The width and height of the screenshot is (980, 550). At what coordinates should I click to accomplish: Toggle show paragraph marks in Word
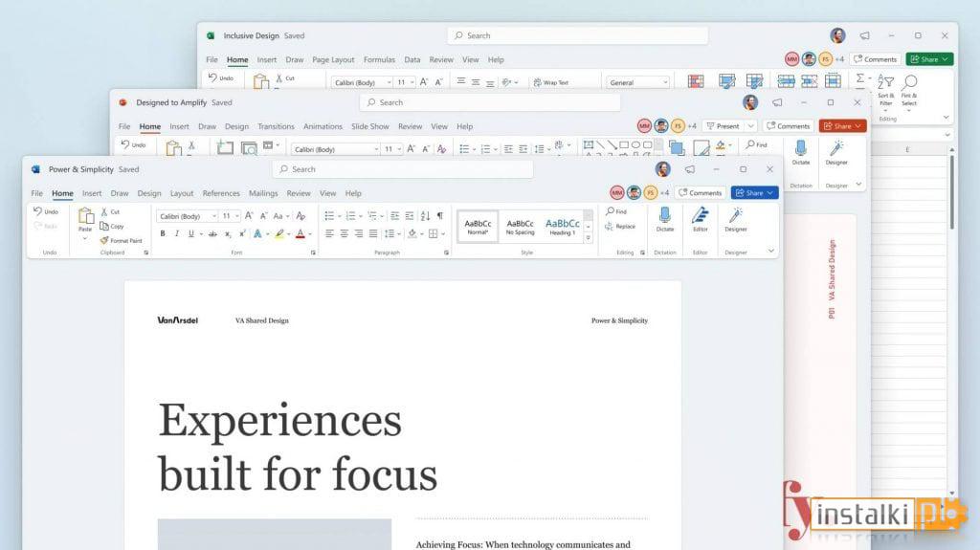point(440,215)
